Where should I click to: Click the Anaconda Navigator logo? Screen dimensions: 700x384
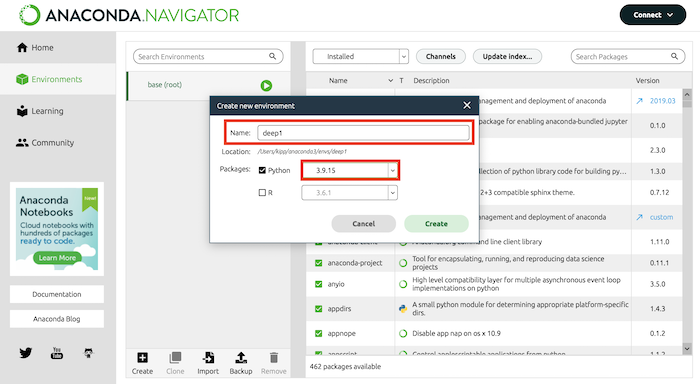pyautogui.click(x=129, y=15)
